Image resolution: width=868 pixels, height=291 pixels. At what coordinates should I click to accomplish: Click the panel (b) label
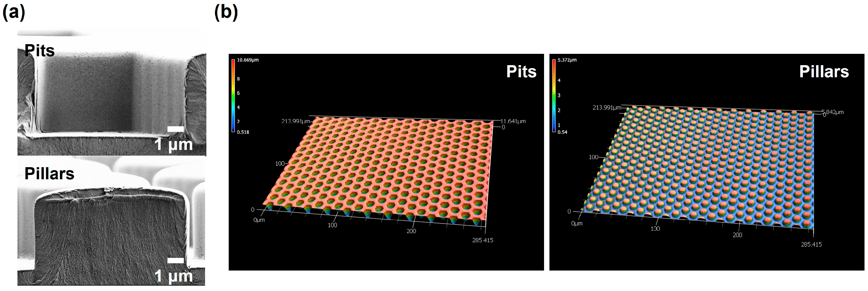click(226, 12)
